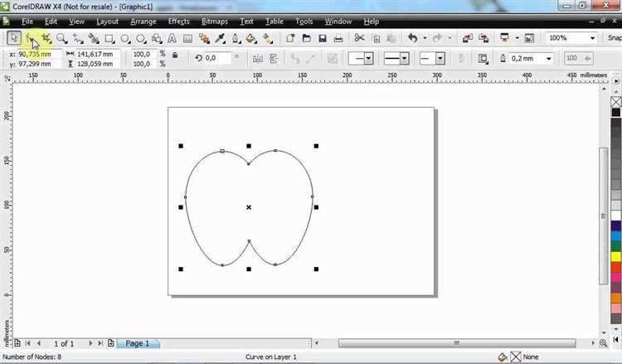622x364 pixels.
Task: Open the Edit menu
Action: point(51,22)
